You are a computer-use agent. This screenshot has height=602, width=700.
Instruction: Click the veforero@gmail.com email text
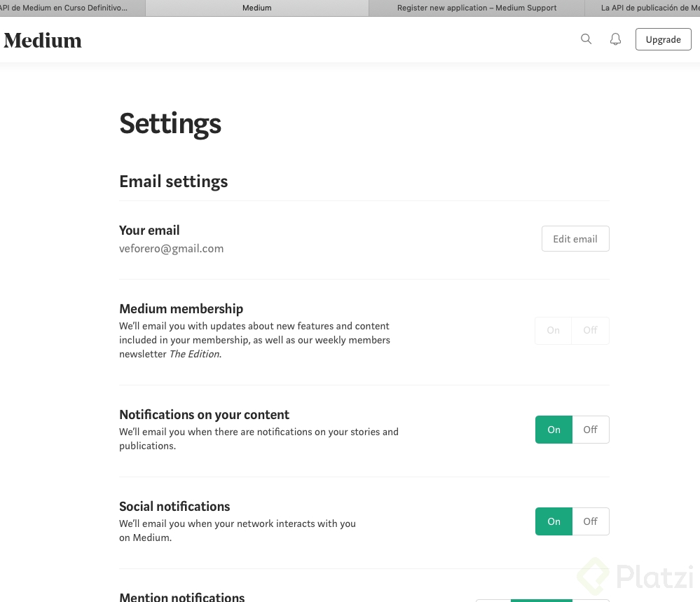172,249
